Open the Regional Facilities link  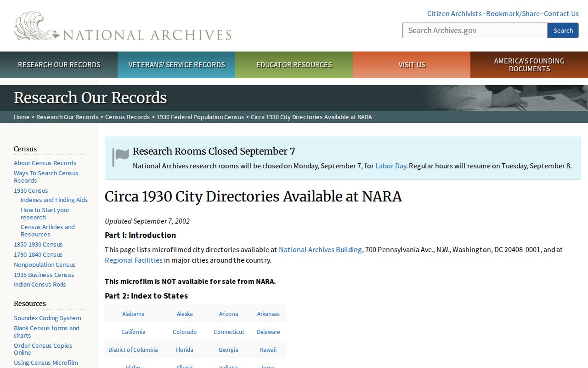coord(134,260)
